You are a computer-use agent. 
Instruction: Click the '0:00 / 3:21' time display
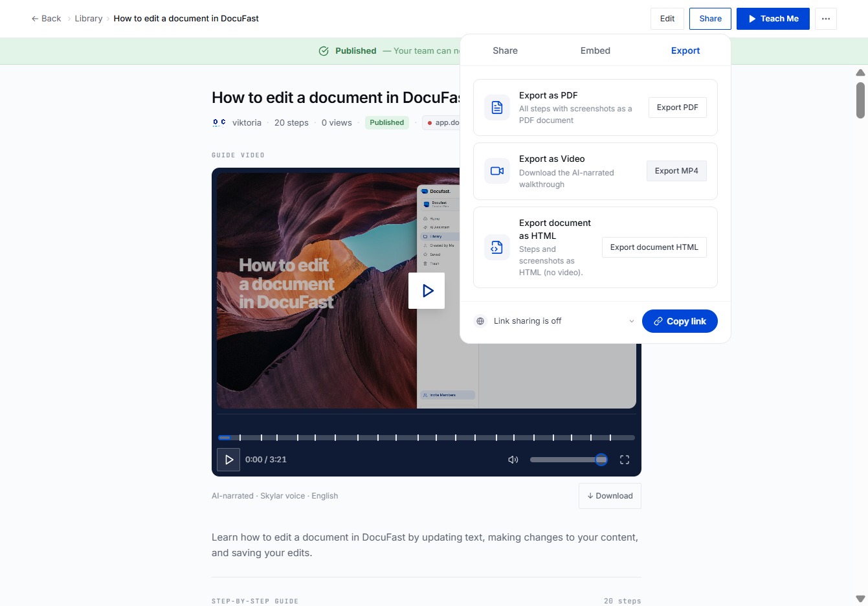(x=266, y=460)
